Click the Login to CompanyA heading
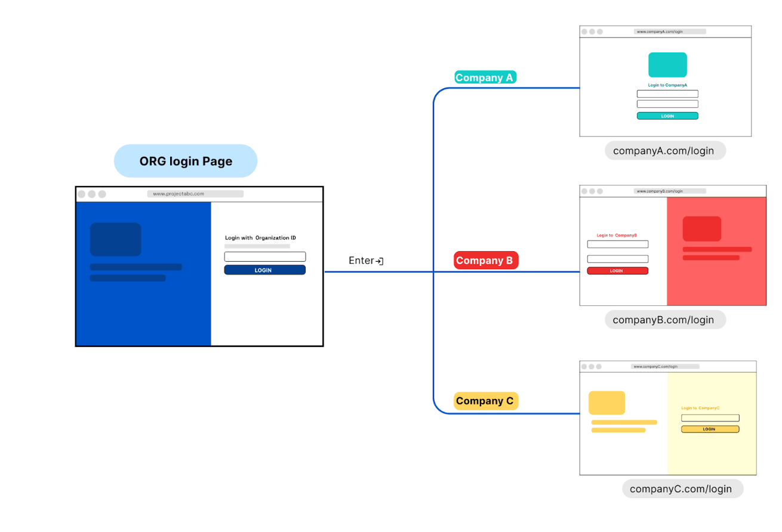 (x=667, y=85)
